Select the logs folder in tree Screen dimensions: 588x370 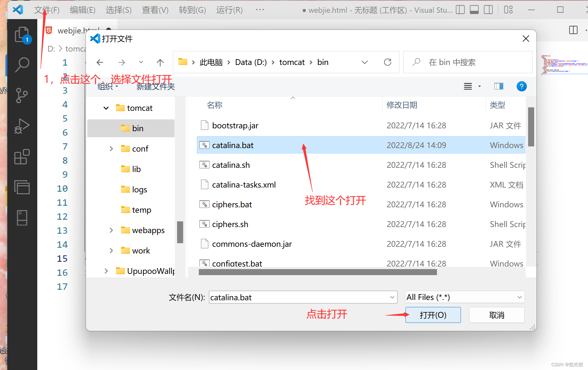134,189
